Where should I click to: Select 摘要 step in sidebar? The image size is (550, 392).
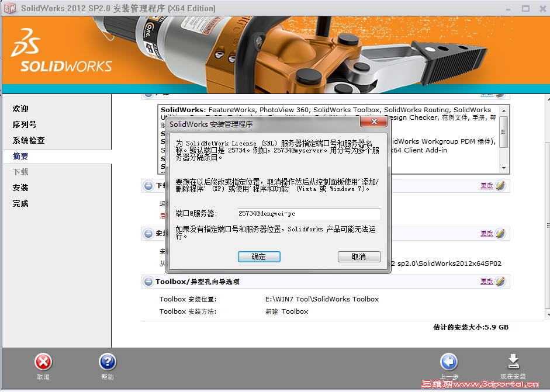pyautogui.click(x=20, y=156)
